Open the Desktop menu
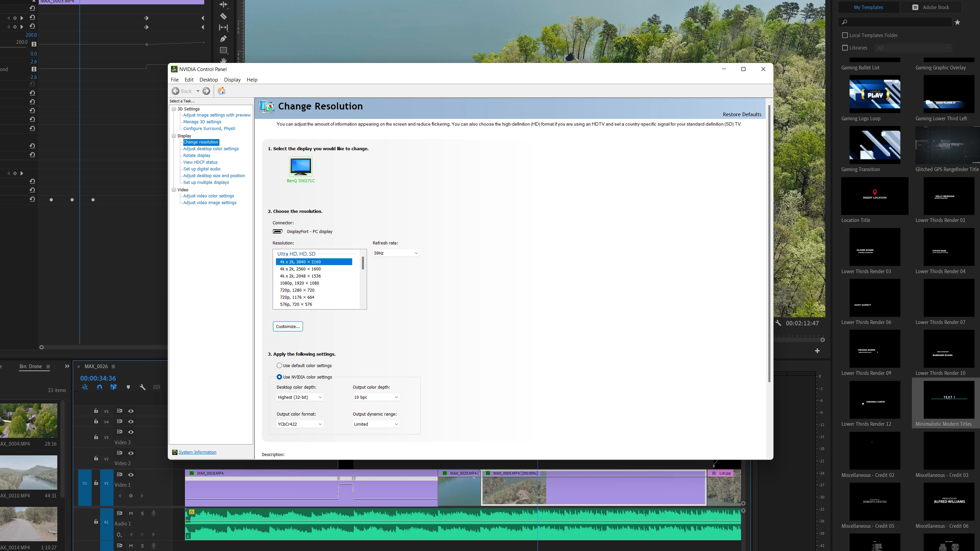Image resolution: width=980 pixels, height=551 pixels. [209, 79]
